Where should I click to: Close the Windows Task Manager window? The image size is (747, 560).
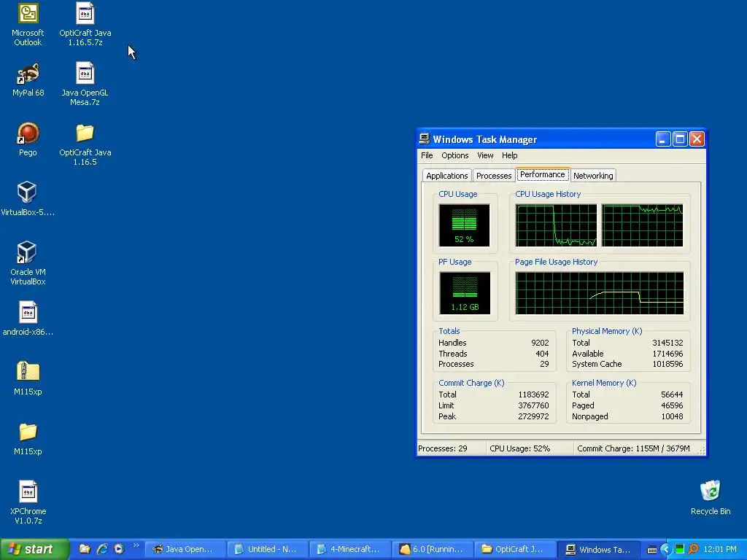(x=697, y=139)
